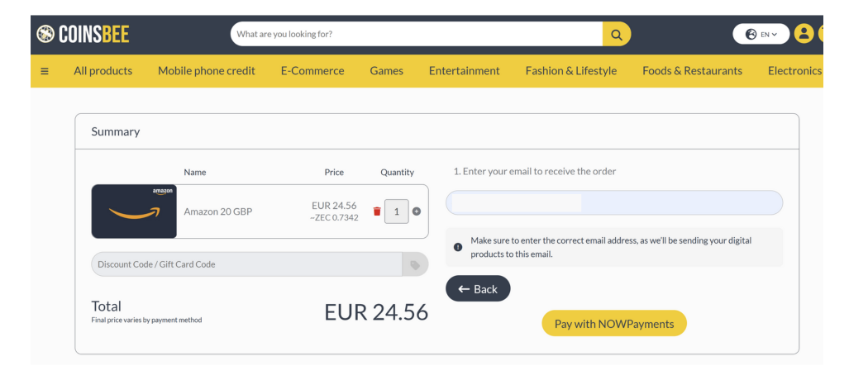Click the large total EUR 24.56
This screenshot has height=380, width=868.
(x=376, y=312)
